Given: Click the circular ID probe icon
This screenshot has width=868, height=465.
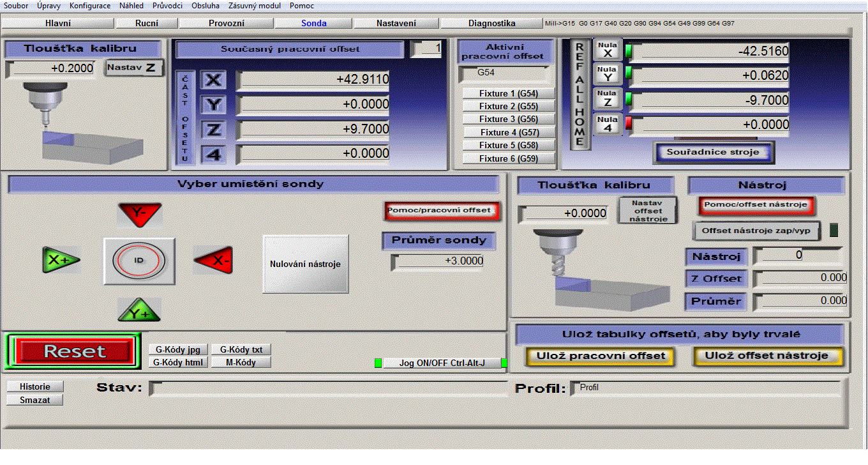Looking at the screenshot, I should (x=139, y=261).
